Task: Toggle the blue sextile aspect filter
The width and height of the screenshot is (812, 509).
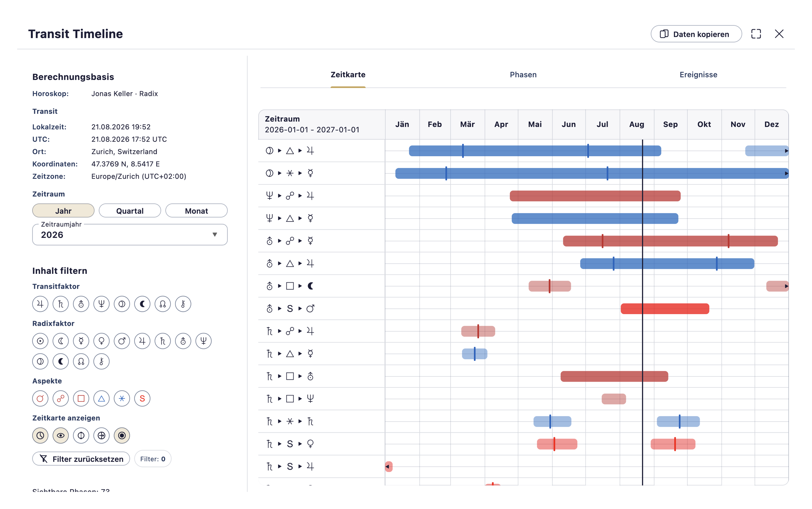Action: [122, 399]
